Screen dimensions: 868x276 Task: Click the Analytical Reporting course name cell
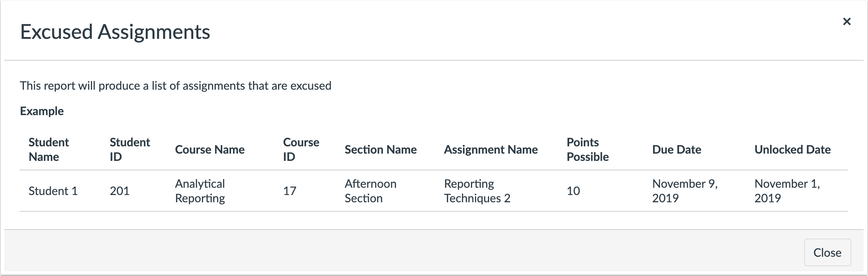200,191
